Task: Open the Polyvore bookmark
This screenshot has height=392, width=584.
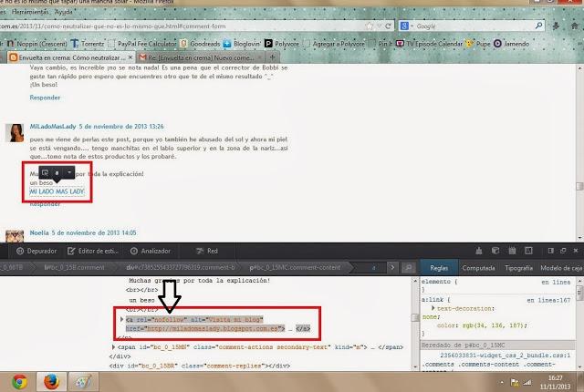Action: pyautogui.click(x=282, y=44)
